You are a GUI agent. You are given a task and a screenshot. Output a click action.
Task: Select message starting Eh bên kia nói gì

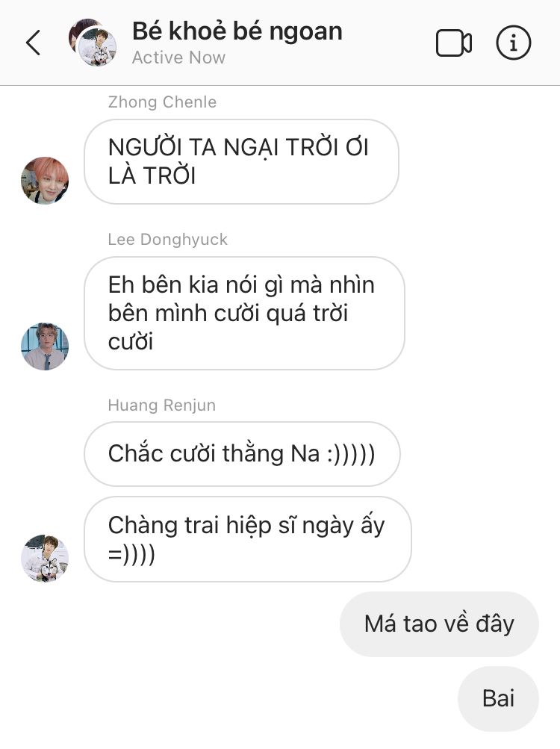point(244,314)
